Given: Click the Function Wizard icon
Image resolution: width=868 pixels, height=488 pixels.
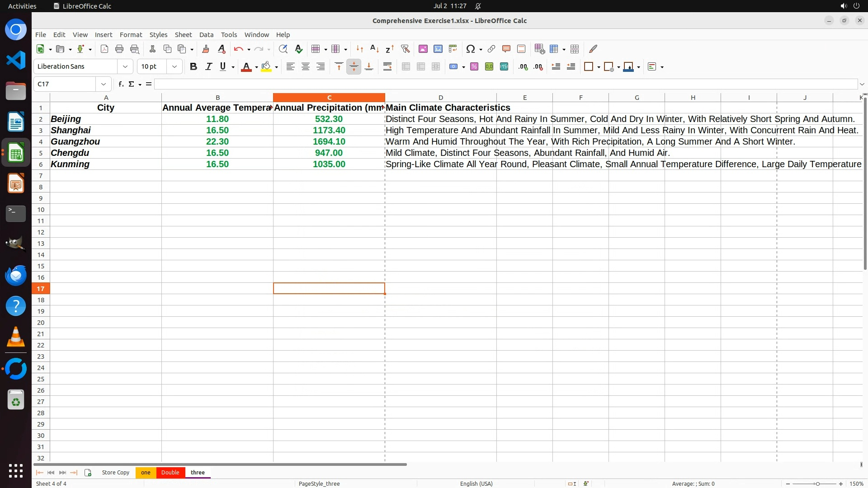Looking at the screenshot, I should [121, 84].
